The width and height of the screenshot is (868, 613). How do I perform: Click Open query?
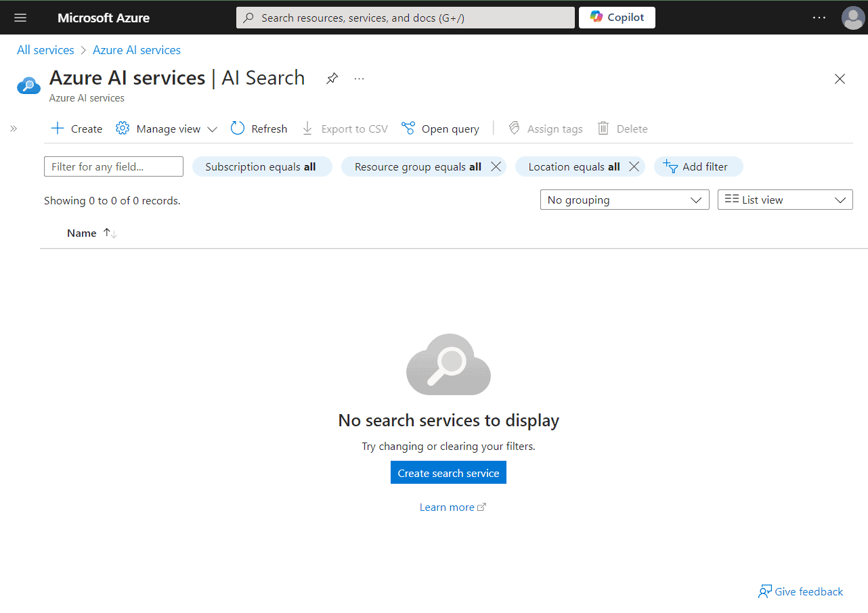click(x=440, y=129)
